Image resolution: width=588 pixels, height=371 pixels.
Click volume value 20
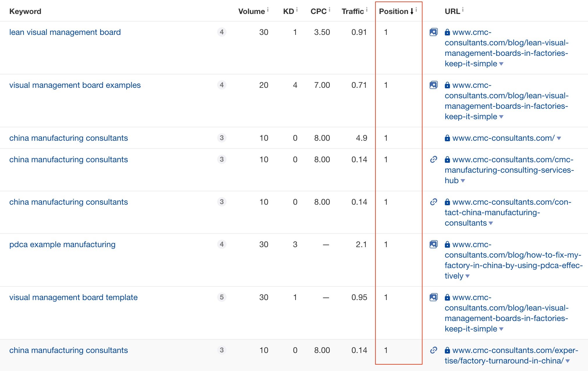click(x=264, y=85)
